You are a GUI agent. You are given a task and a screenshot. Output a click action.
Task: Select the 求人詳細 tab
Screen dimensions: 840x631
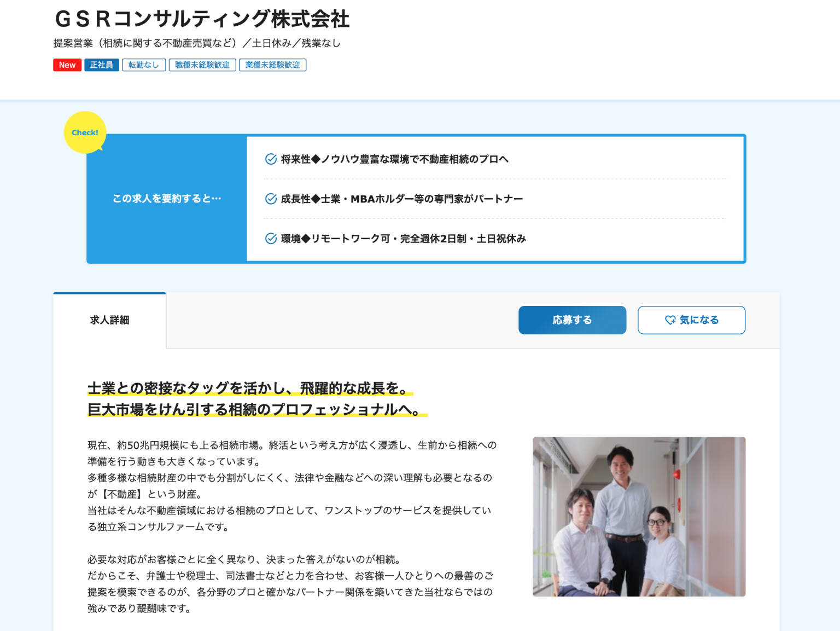pyautogui.click(x=109, y=320)
